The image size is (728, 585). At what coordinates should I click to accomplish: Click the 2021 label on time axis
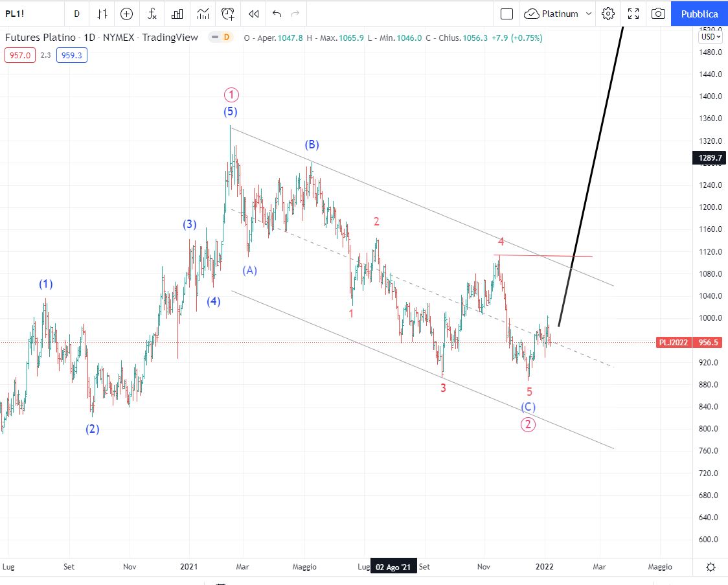(189, 567)
